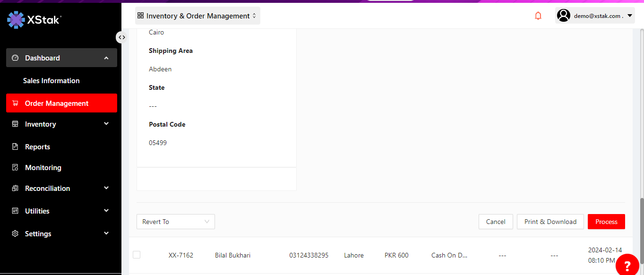Click the XStak logo

click(x=34, y=19)
